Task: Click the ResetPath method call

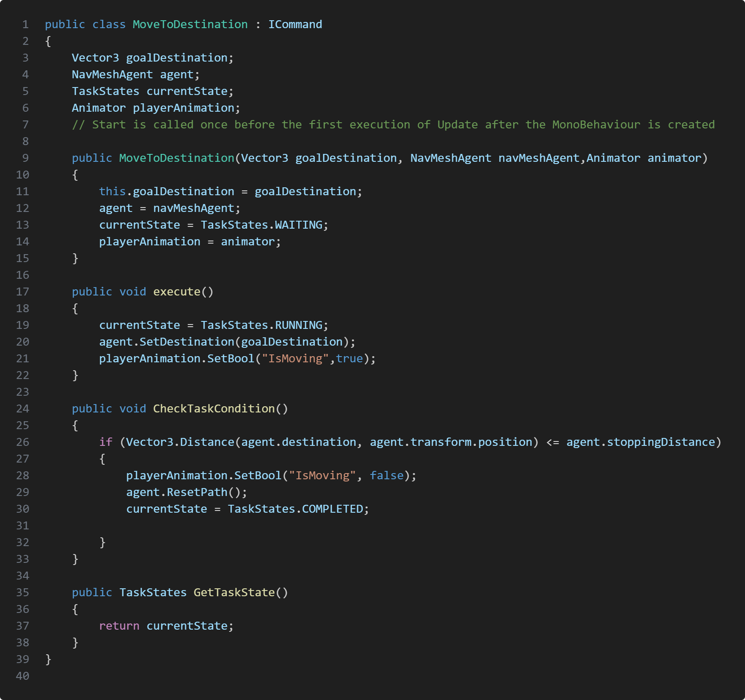Action: click(x=197, y=492)
